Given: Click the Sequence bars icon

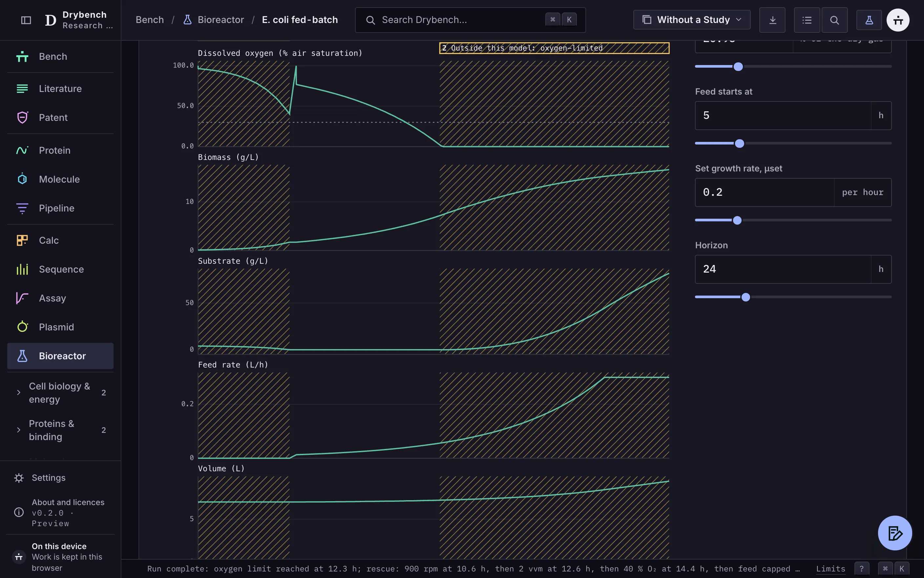Looking at the screenshot, I should coord(22,269).
